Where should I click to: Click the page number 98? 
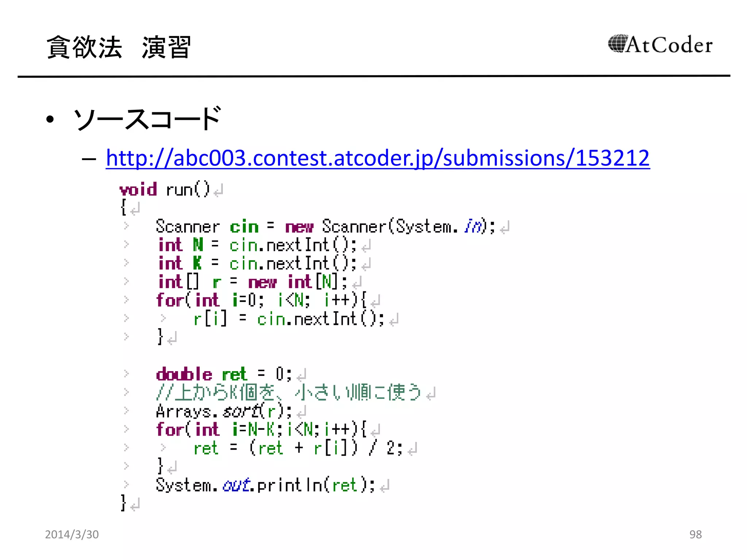pos(696,534)
